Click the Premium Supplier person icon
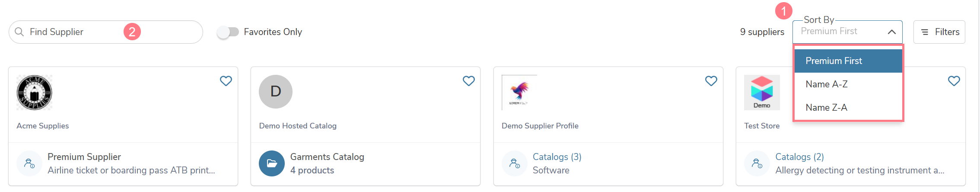 [x=29, y=163]
